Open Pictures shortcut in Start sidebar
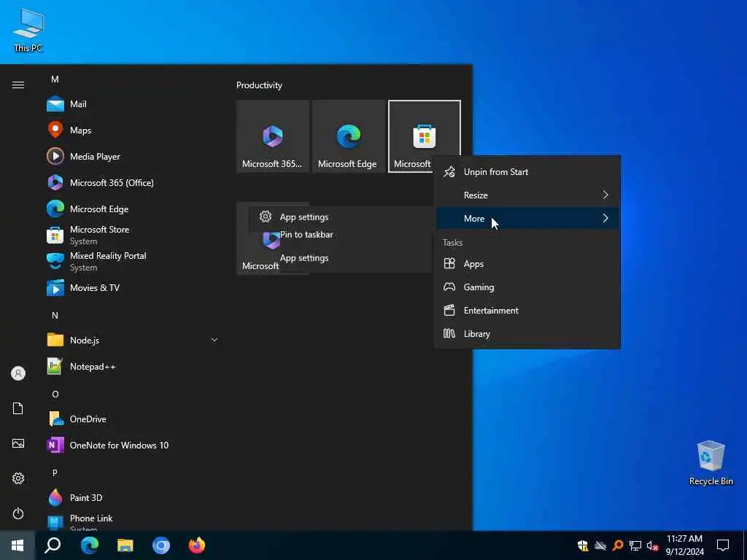The image size is (747, 560). click(x=18, y=443)
